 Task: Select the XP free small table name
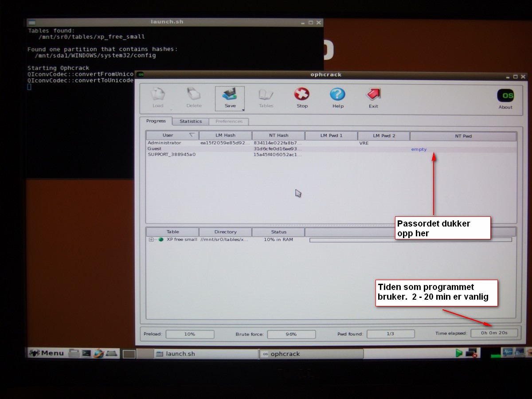pos(182,239)
